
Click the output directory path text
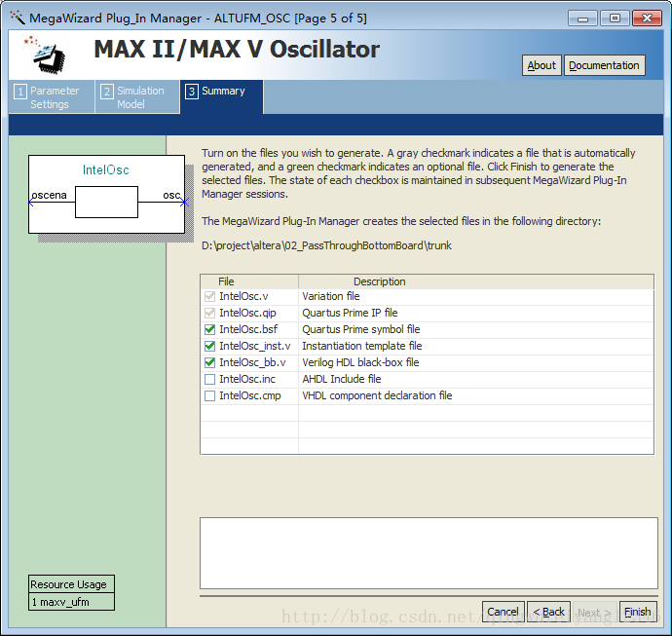(326, 245)
